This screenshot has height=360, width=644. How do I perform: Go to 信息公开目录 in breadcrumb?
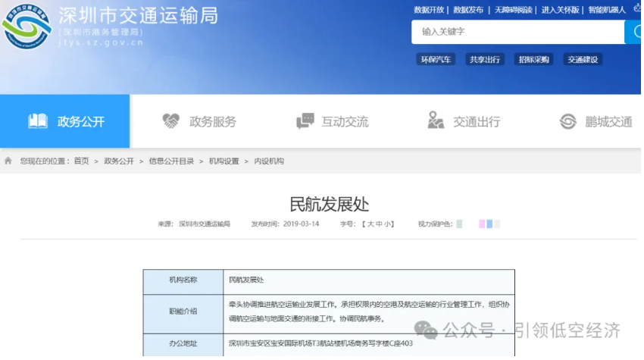pos(171,161)
